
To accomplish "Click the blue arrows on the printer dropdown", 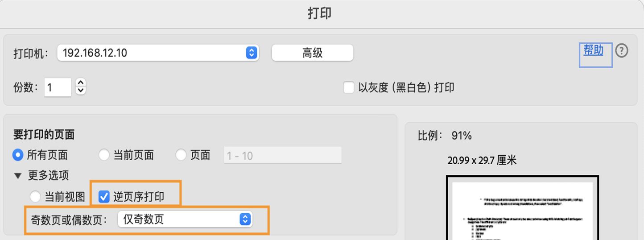I will point(252,53).
